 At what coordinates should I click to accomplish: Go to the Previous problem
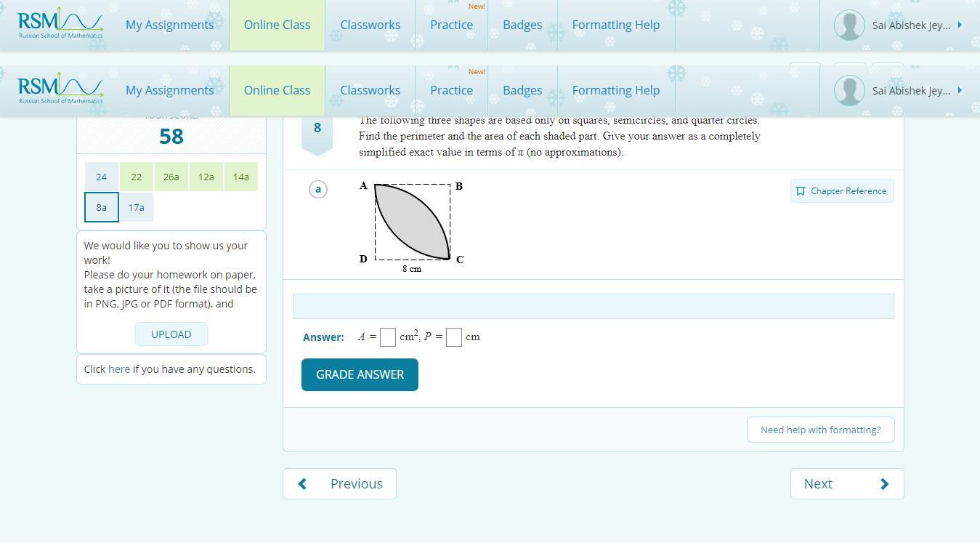(x=339, y=484)
